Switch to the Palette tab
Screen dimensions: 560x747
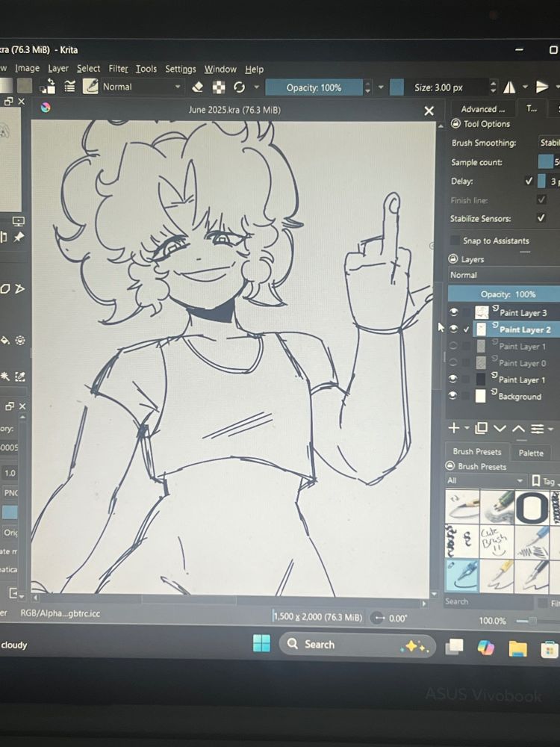pos(531,453)
